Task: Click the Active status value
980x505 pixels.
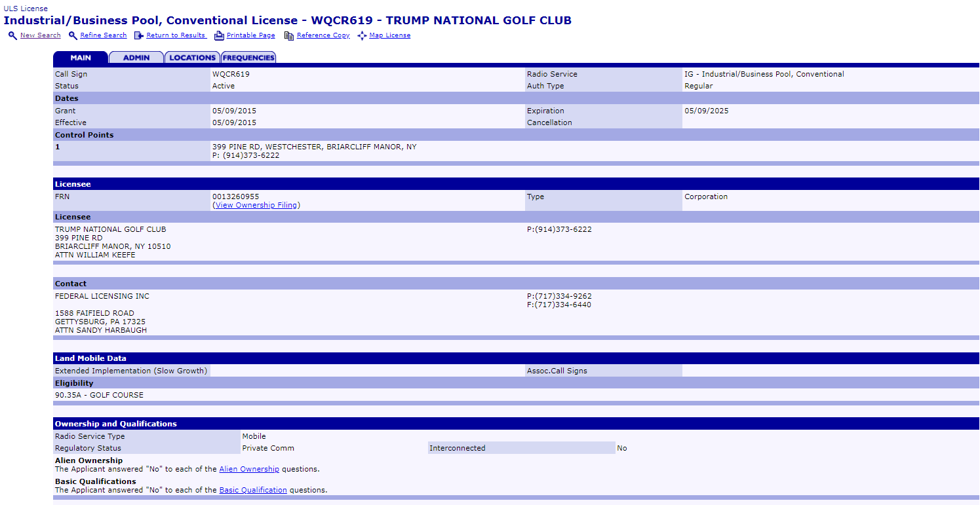Action: [x=224, y=86]
